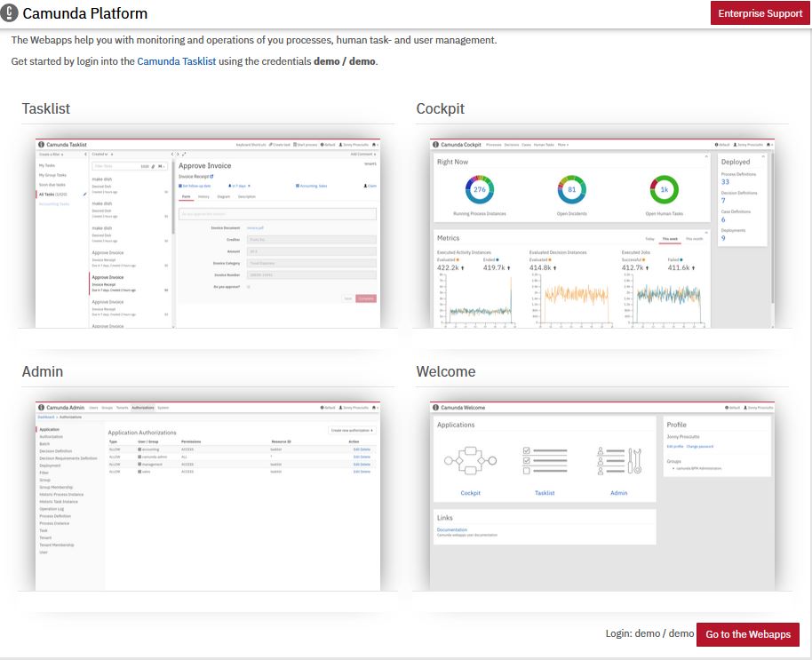Open Enterprise Support button
812x660 pixels.
[x=760, y=13]
